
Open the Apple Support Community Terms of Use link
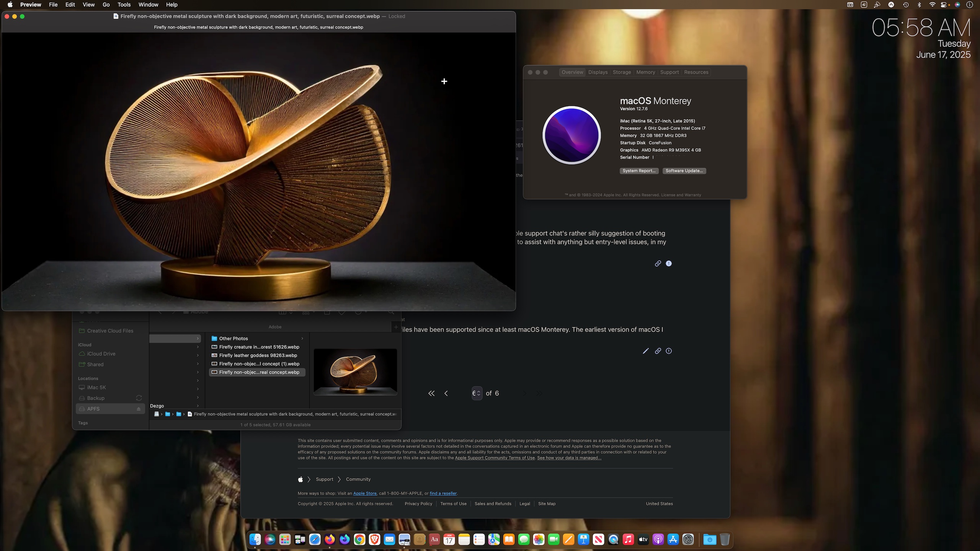(x=495, y=458)
